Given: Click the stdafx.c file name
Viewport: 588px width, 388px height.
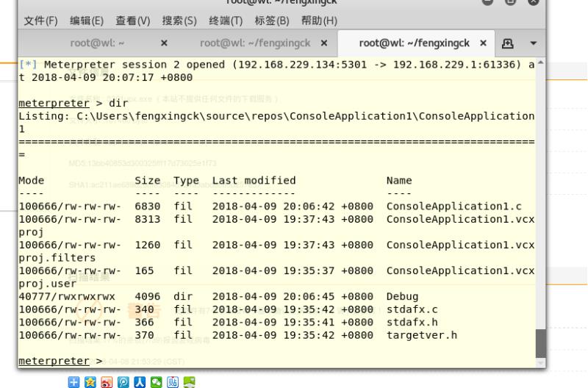Looking at the screenshot, I should [412, 309].
